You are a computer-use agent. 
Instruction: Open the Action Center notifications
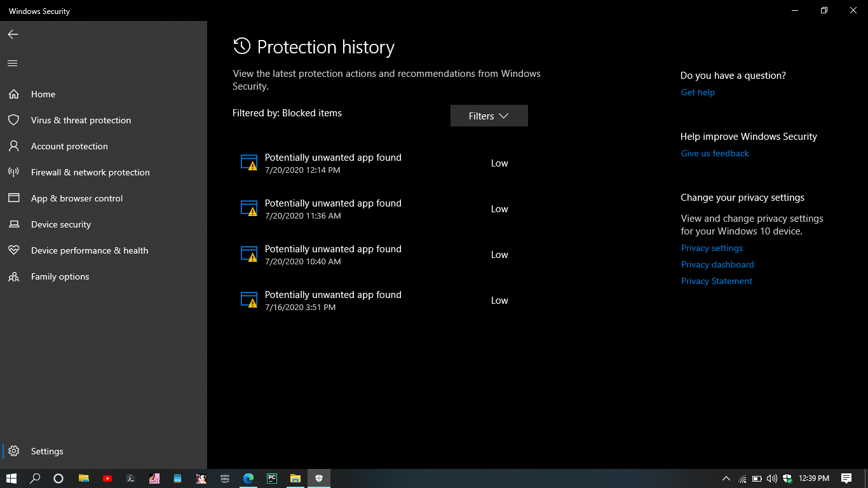click(846, 478)
